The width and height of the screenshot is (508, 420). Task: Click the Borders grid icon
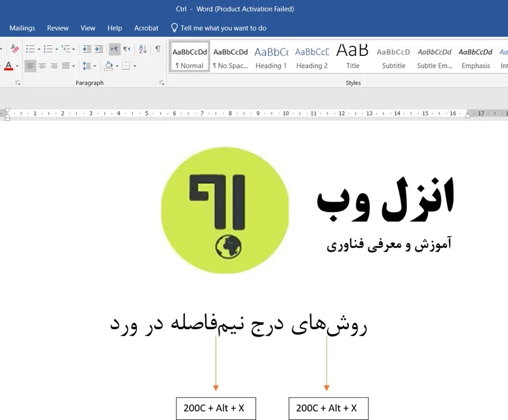pos(126,66)
